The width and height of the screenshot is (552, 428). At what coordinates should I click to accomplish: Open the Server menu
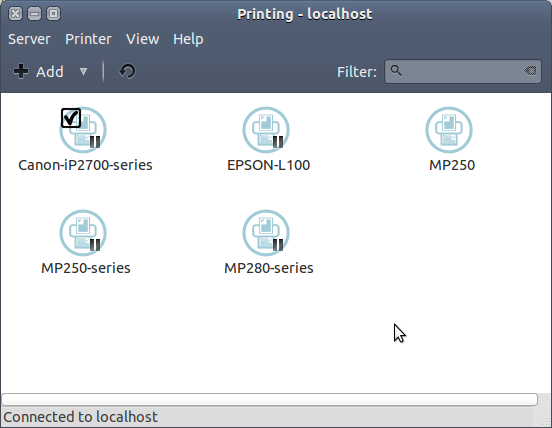(x=29, y=39)
